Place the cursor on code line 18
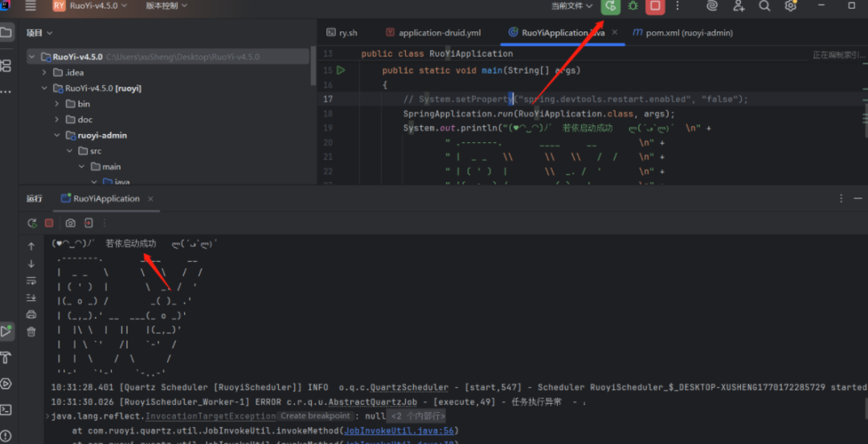 tap(539, 114)
